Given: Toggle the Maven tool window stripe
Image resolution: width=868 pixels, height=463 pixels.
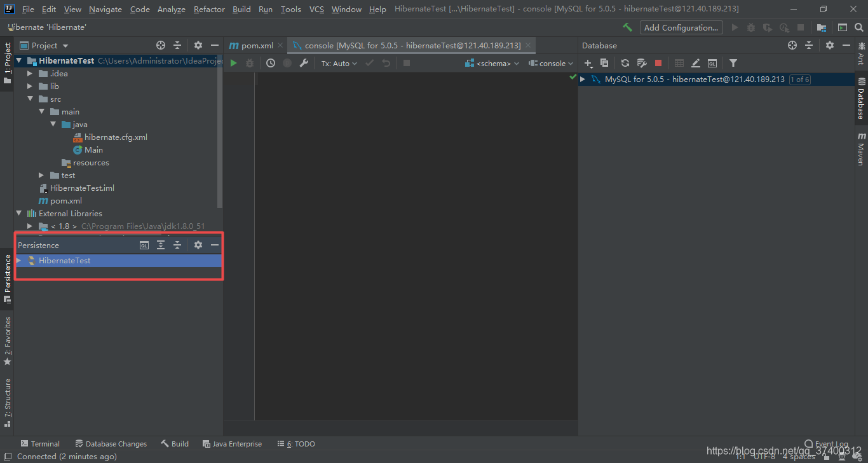Looking at the screenshot, I should pyautogui.click(x=861, y=149).
